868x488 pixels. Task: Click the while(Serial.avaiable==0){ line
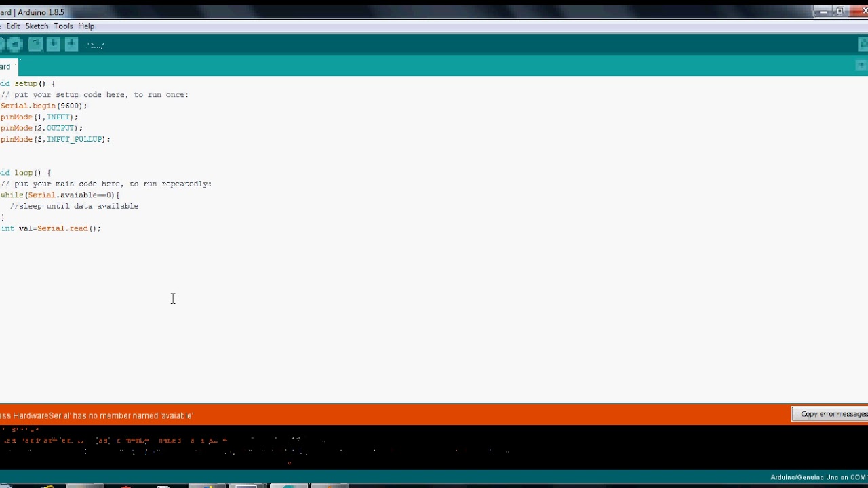(x=60, y=195)
